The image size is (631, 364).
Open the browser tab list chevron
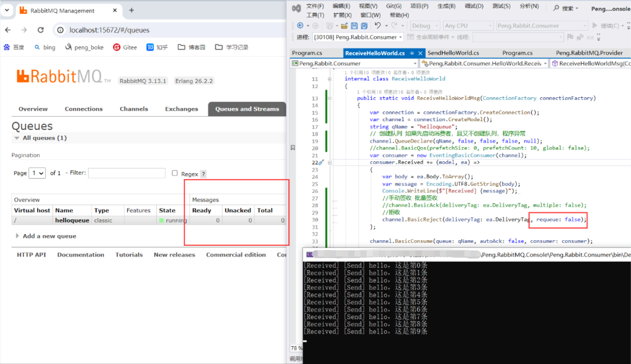click(7, 10)
